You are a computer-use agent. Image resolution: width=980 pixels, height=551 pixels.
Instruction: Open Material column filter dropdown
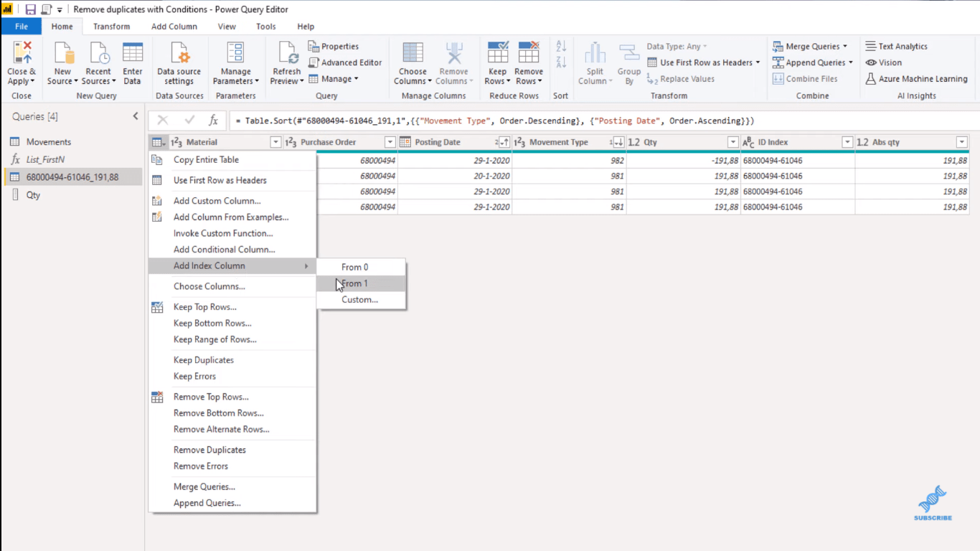pos(275,142)
